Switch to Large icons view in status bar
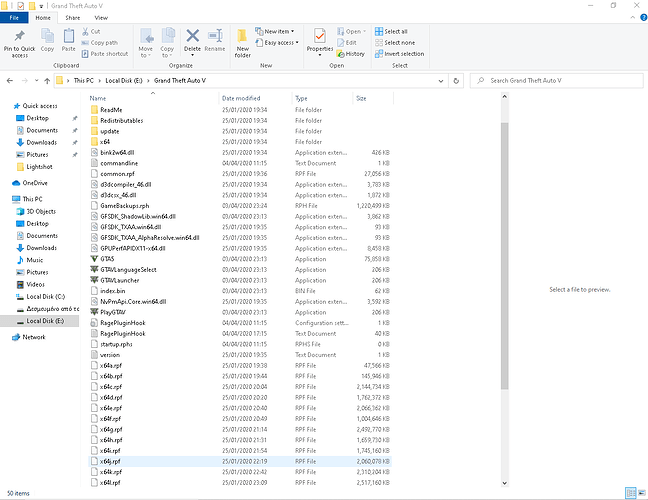 pyautogui.click(x=642, y=493)
